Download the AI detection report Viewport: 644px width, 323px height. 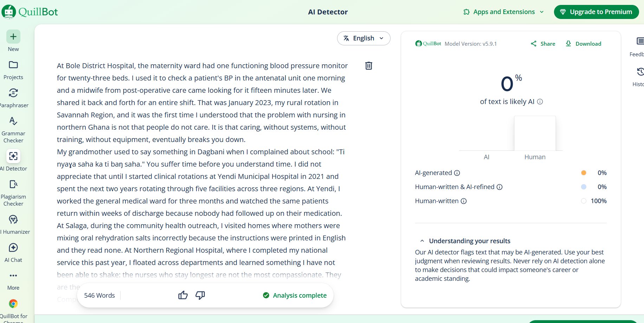click(x=583, y=44)
